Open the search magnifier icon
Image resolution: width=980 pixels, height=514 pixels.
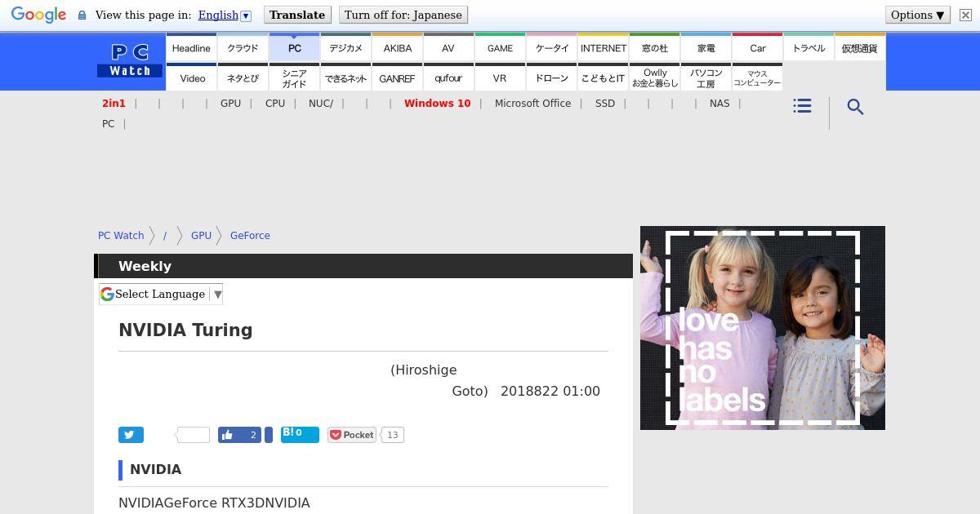click(x=855, y=107)
